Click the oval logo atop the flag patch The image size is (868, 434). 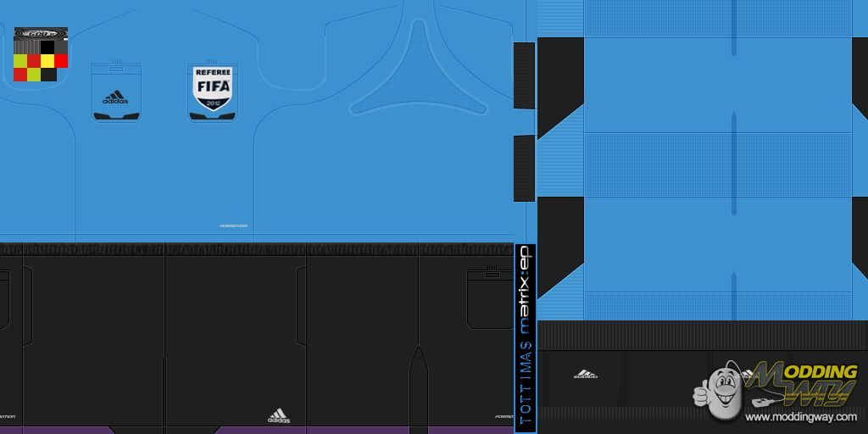pyautogui.click(x=41, y=34)
